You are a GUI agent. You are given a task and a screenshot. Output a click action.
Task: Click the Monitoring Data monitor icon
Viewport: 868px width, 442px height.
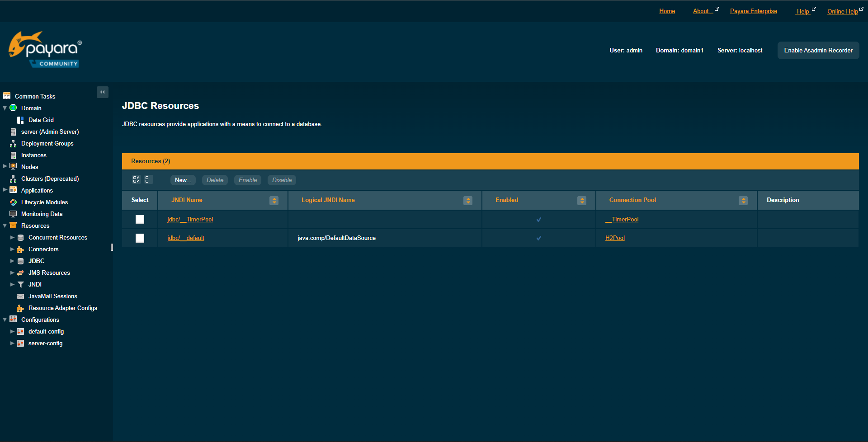tap(13, 214)
